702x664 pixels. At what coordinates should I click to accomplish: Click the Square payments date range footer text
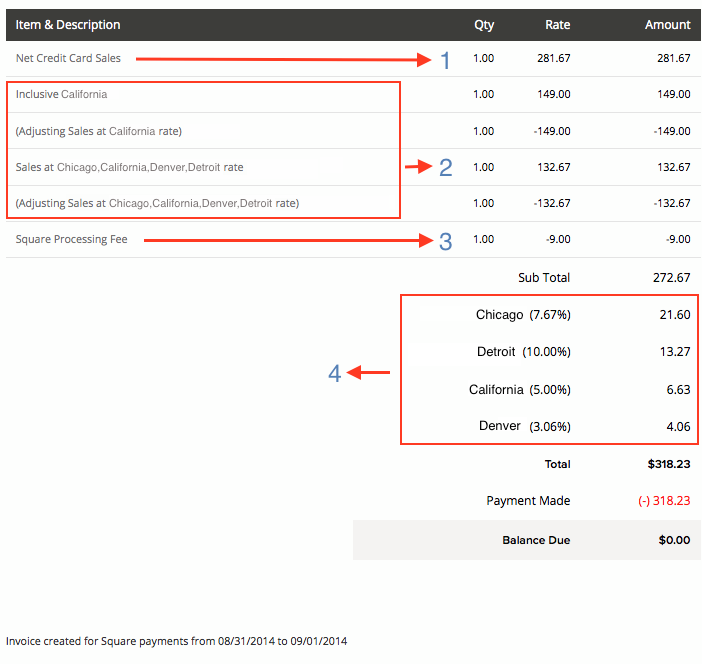(176, 641)
